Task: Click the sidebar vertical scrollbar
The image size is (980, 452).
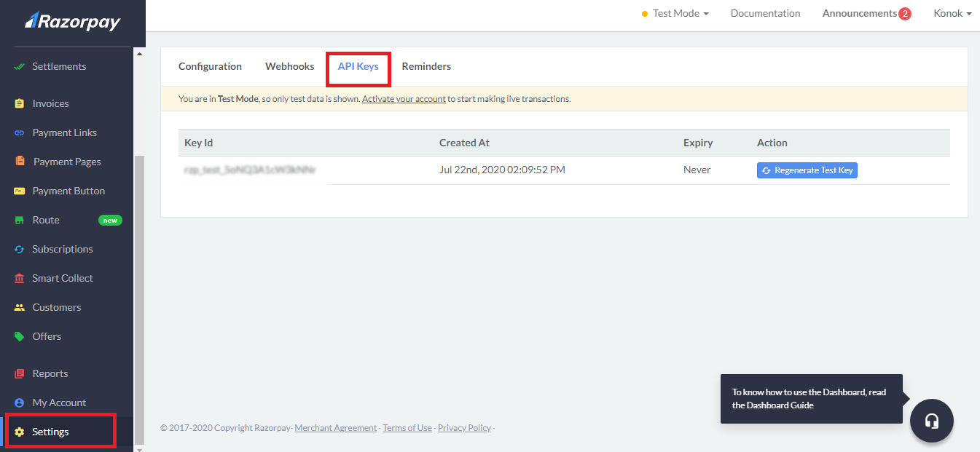Action: click(140, 291)
